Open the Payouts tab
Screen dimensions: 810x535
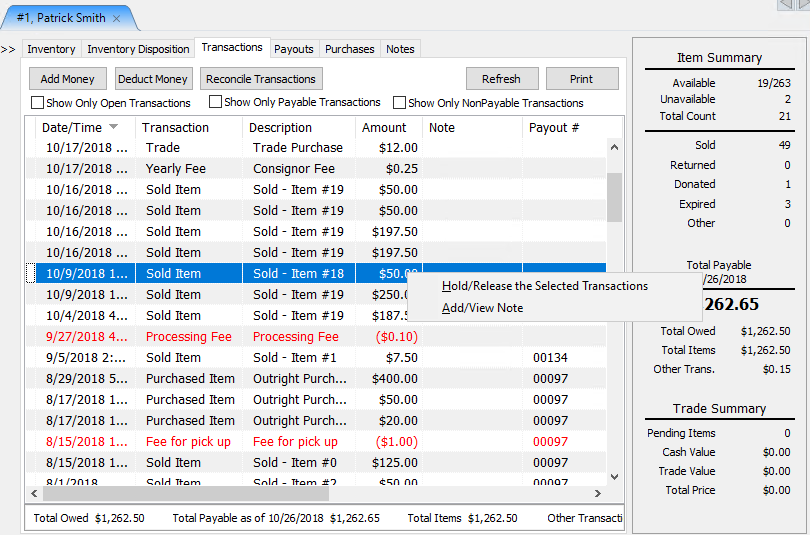click(x=293, y=49)
